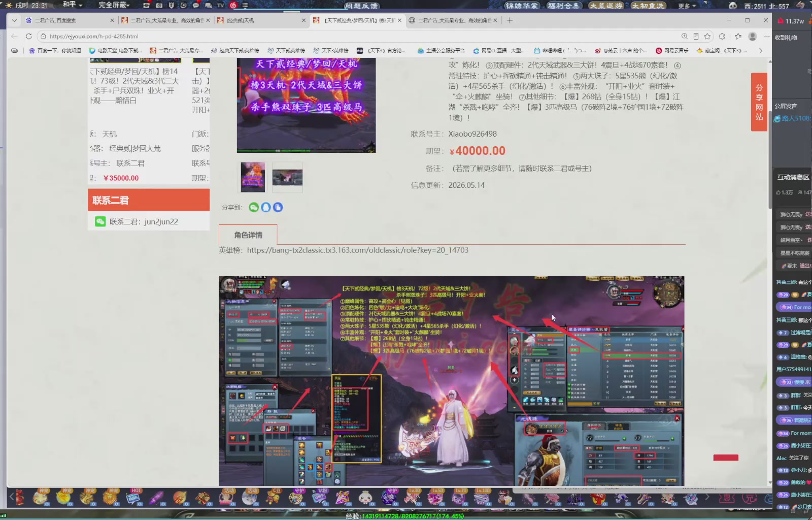812x520 pixels.
Task: Open 网易云音乐 bookmark
Action: pos(671,50)
